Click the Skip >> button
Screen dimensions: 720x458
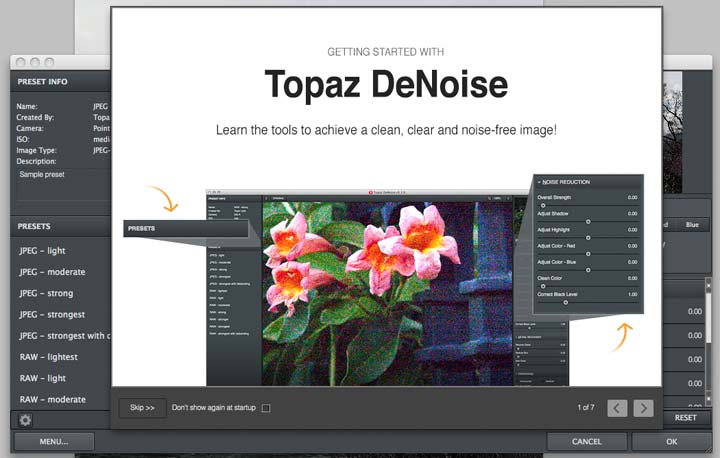(142, 407)
